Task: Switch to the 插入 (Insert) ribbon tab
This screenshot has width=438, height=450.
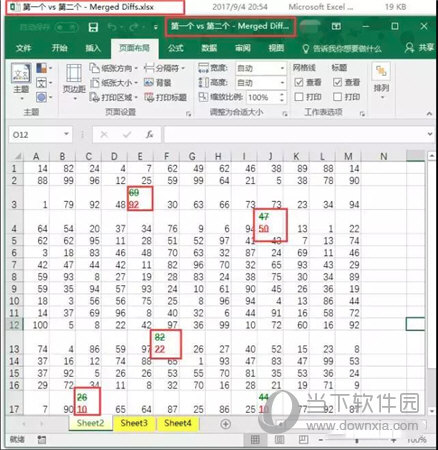Action: click(93, 49)
